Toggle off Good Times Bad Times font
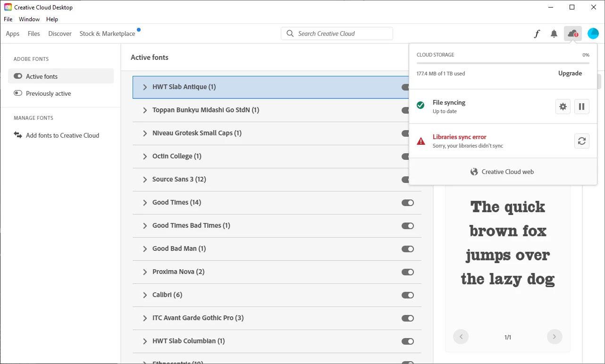Viewport: 605px width, 364px height. pyautogui.click(x=408, y=226)
